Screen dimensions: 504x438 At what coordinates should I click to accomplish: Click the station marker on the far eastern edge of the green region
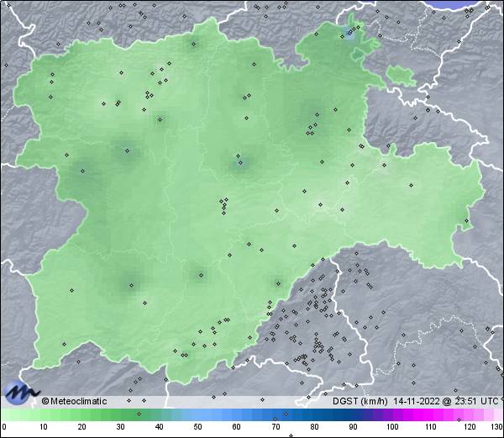tap(466, 220)
